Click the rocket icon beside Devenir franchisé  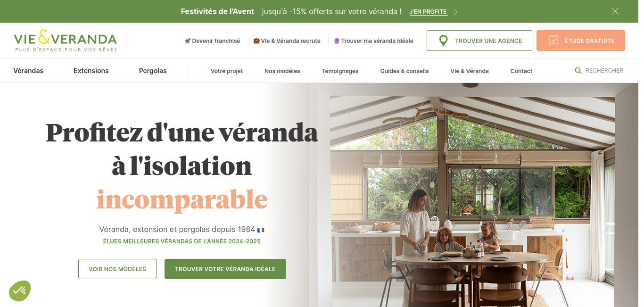pyautogui.click(x=188, y=41)
